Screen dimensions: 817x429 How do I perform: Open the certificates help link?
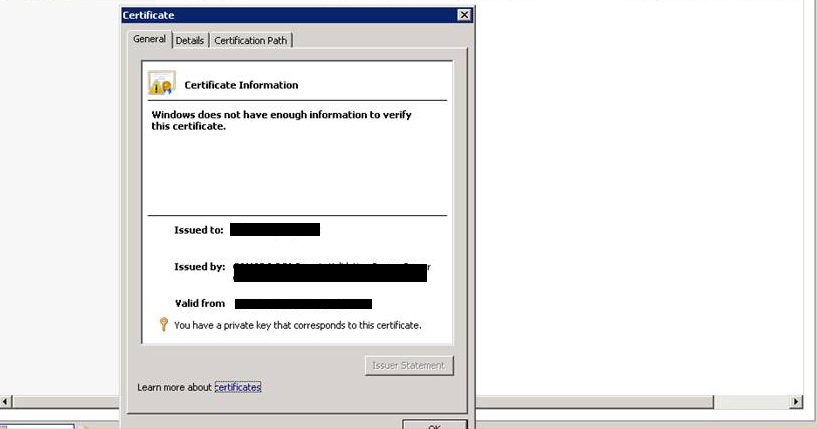click(x=238, y=387)
